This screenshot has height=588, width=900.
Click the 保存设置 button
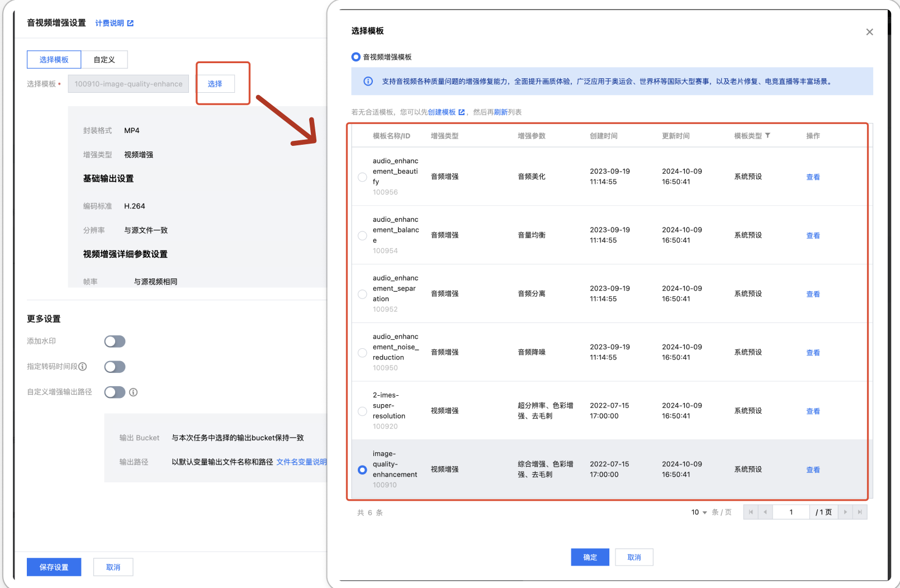(x=54, y=567)
